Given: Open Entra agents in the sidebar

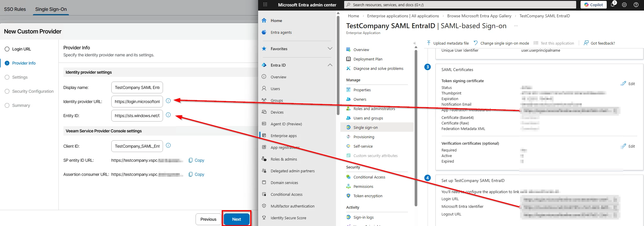Looking at the screenshot, I should pos(281,32).
